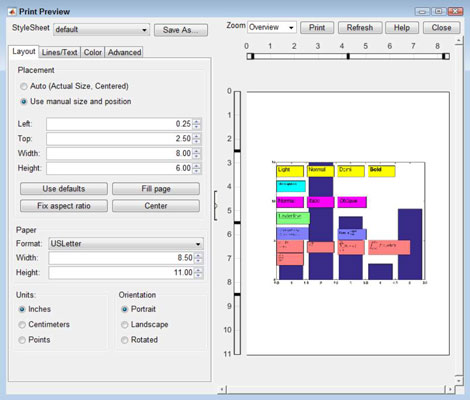Click the horizontal scroll left arrow
Image resolution: width=470 pixels, height=400 pixels.
(223, 389)
